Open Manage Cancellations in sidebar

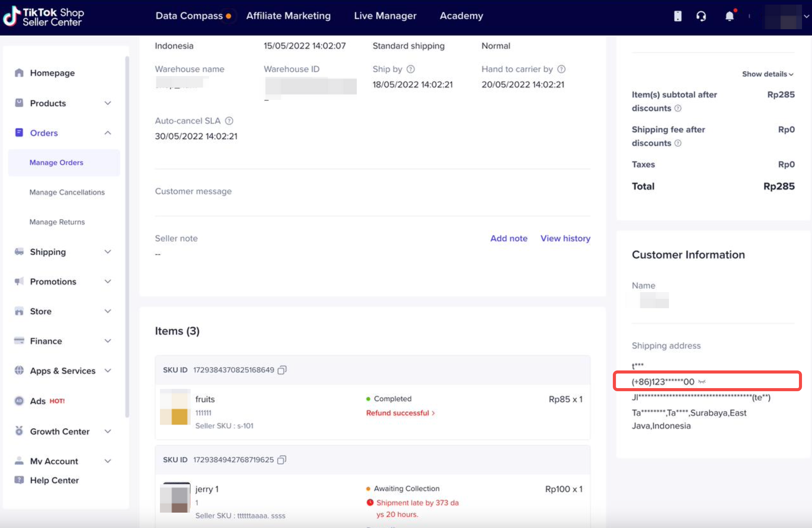67,192
